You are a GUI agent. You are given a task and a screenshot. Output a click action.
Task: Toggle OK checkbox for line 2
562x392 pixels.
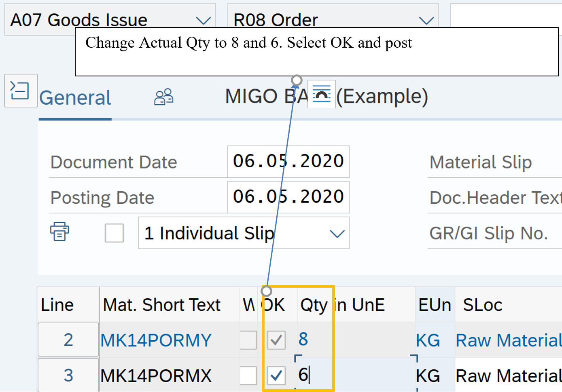pos(276,340)
